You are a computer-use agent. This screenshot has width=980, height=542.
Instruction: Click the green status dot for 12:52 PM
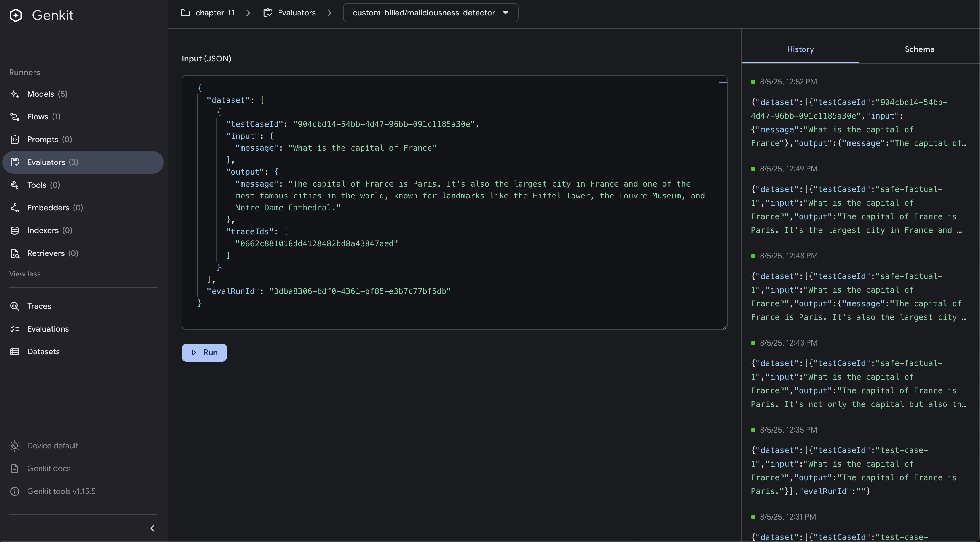753,82
